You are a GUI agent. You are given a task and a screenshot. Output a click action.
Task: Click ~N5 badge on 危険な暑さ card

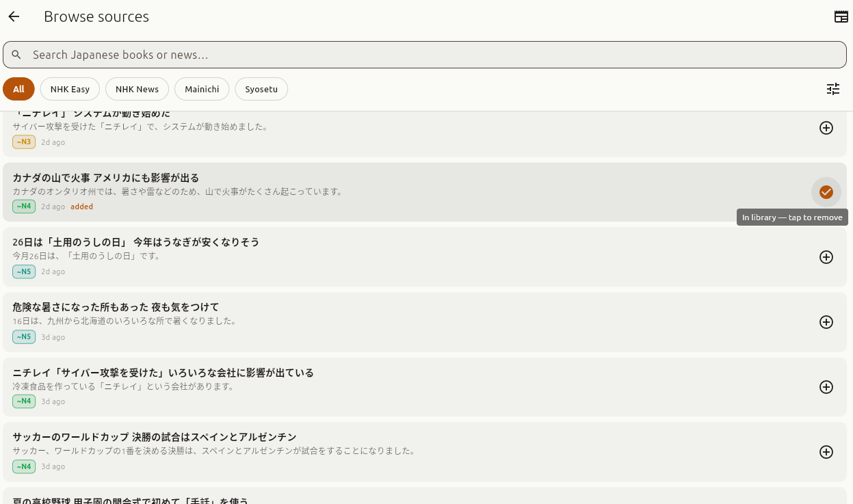(x=24, y=336)
